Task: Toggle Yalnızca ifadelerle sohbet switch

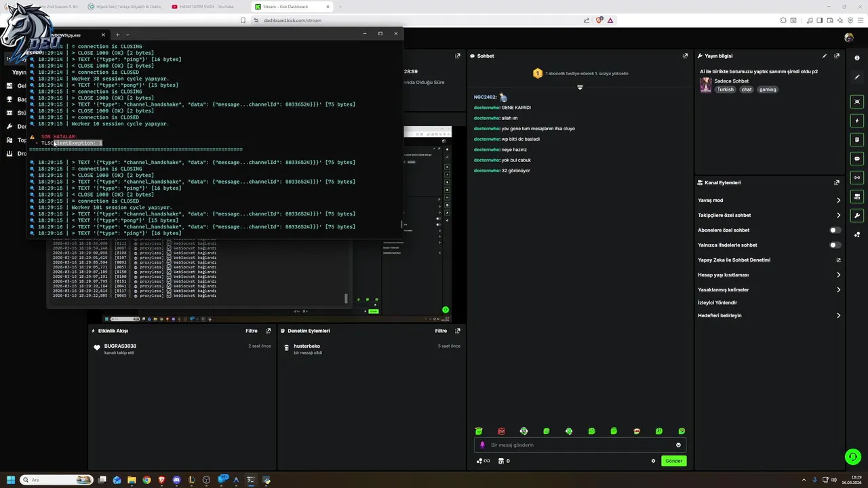Action: pyautogui.click(x=835, y=245)
